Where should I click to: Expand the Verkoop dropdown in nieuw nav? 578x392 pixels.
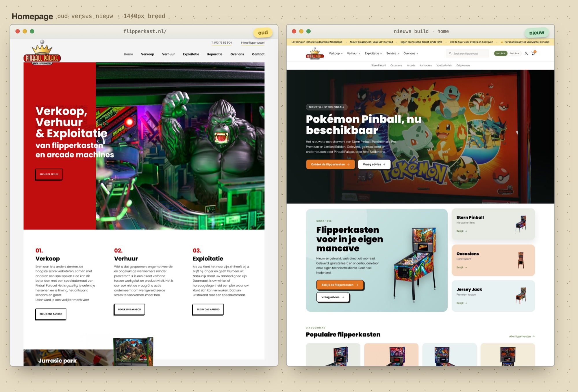point(336,53)
